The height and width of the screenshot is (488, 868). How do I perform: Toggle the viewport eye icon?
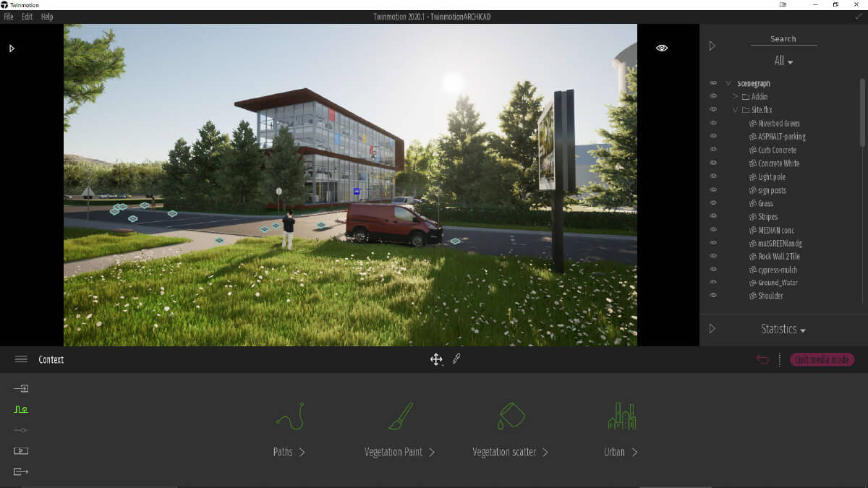662,48
